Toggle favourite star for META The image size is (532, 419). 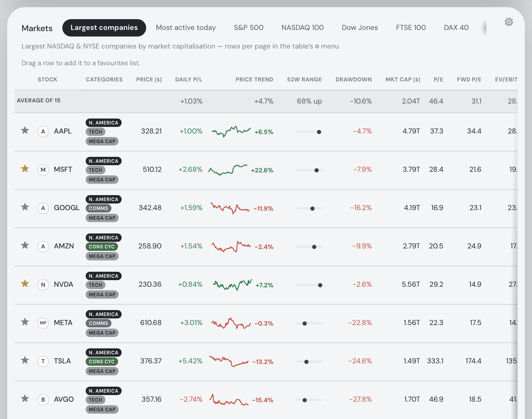coord(25,322)
